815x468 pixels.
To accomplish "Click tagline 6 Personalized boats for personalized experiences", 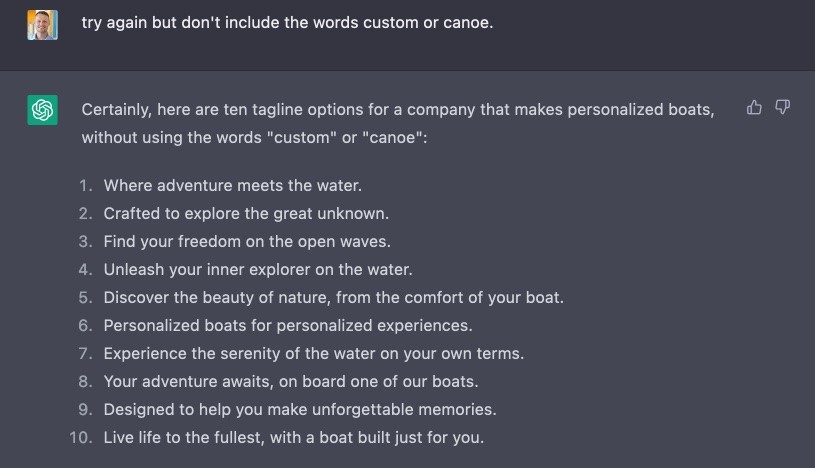I will 288,326.
